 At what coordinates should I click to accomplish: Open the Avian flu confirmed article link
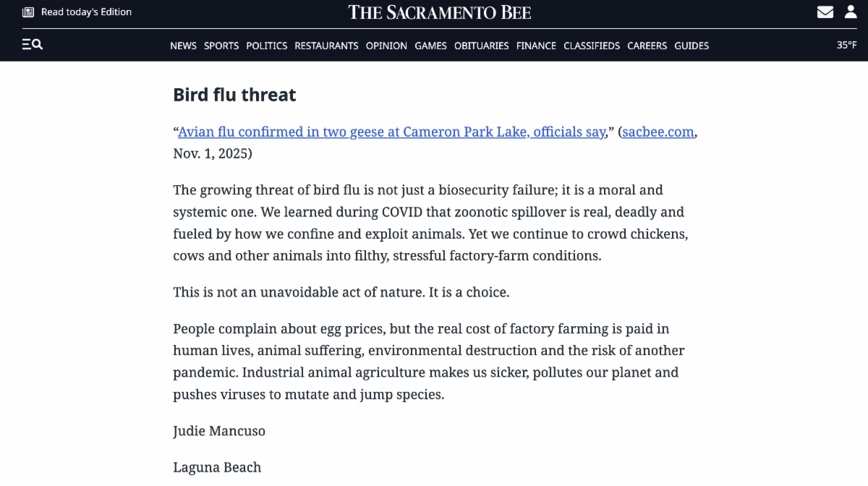pyautogui.click(x=391, y=132)
